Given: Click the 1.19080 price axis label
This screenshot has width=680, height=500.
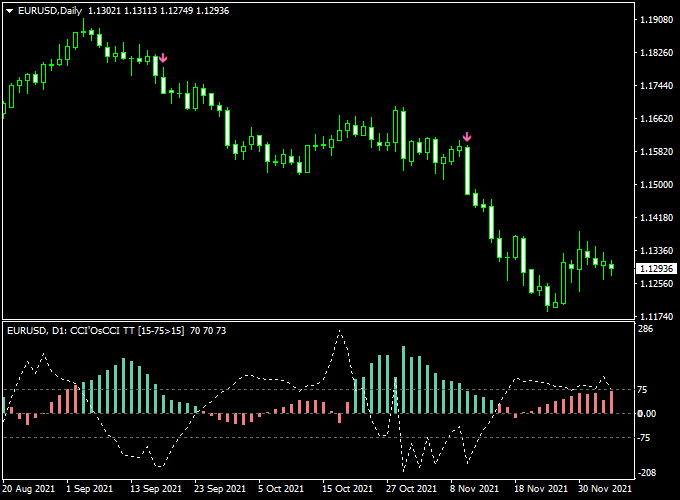Looking at the screenshot, I should [657, 20].
